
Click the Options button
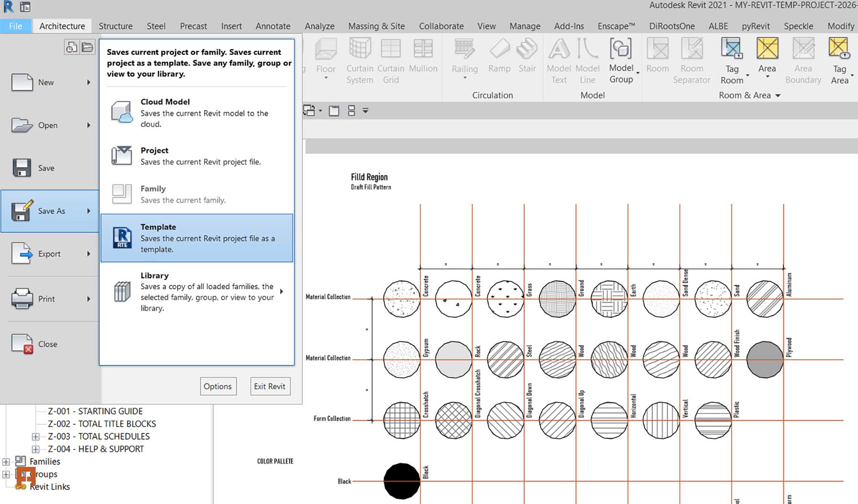[x=218, y=386]
